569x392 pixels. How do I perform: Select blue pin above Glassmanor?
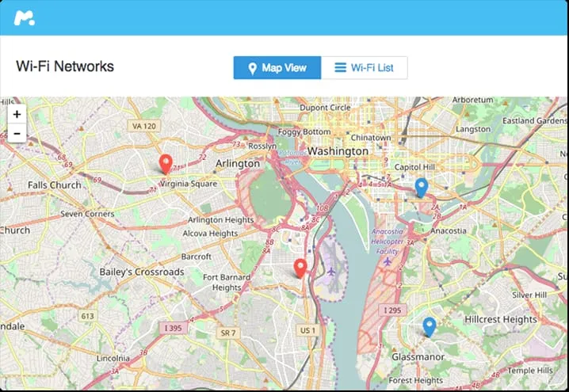pyautogui.click(x=430, y=327)
